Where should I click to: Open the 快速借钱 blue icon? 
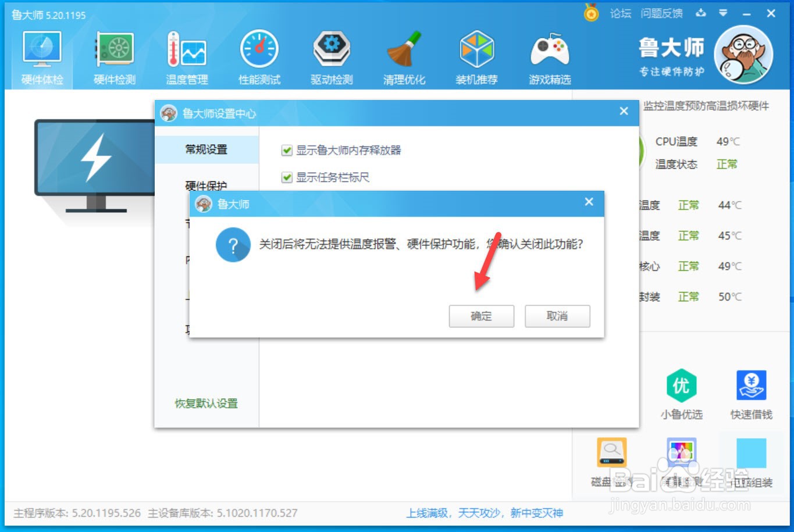point(751,385)
